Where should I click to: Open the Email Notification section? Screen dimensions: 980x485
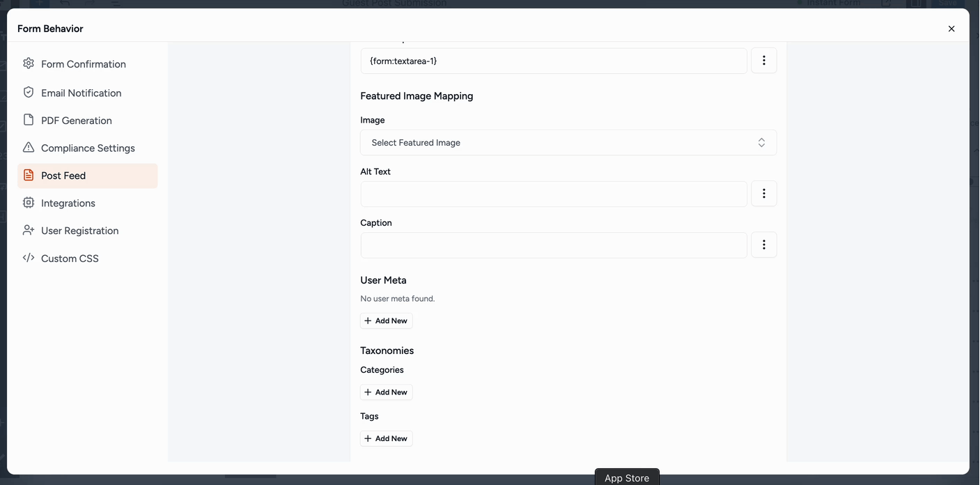click(x=81, y=93)
